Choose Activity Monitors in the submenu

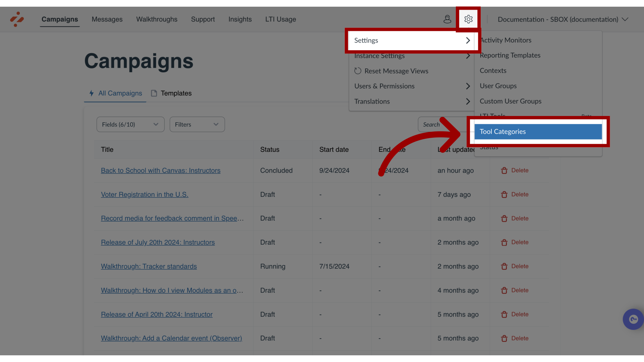pos(538,40)
